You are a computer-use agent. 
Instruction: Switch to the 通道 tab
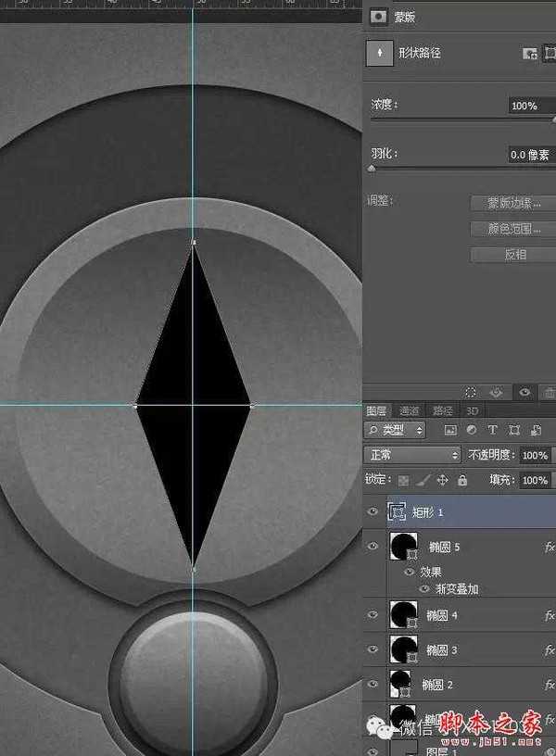click(x=408, y=410)
